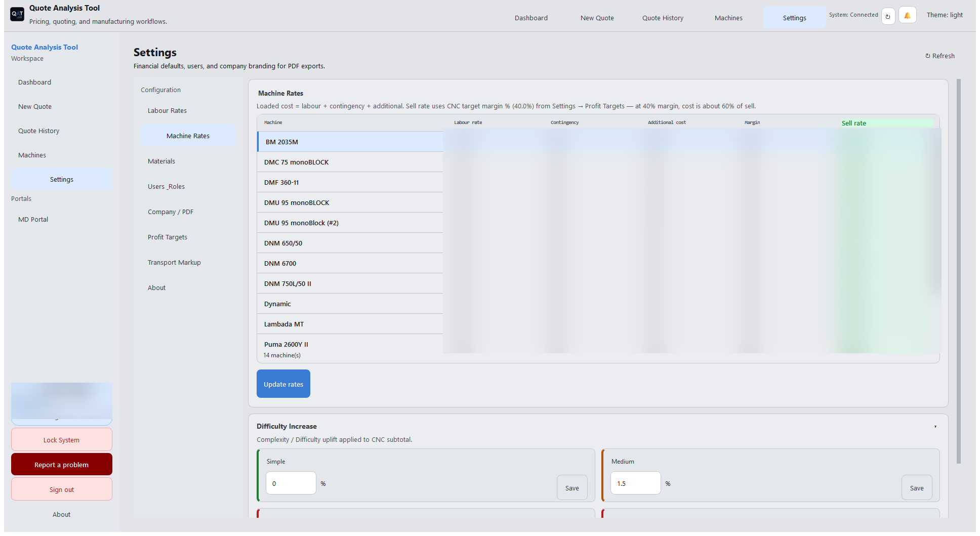The width and height of the screenshot is (980, 536).
Task: Click the Sign out button
Action: click(61, 489)
